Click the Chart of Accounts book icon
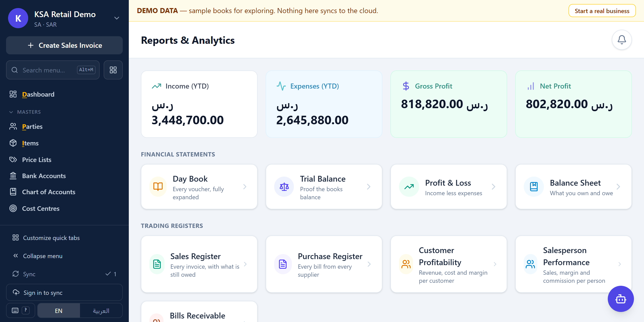 point(13,192)
